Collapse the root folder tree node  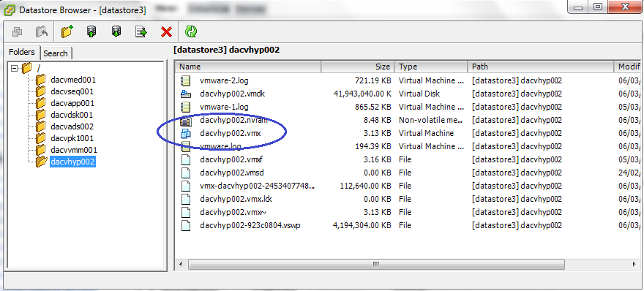click(15, 68)
